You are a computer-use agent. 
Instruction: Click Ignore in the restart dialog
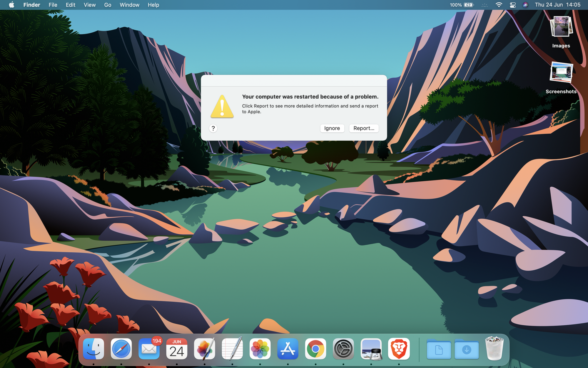[332, 128]
